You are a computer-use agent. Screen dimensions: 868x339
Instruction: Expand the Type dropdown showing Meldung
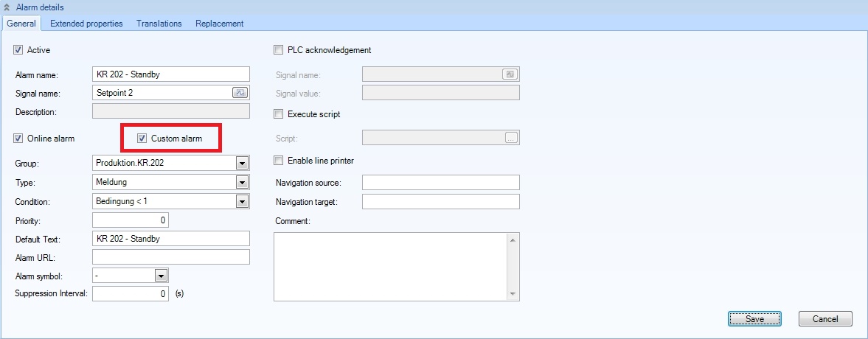pyautogui.click(x=241, y=182)
